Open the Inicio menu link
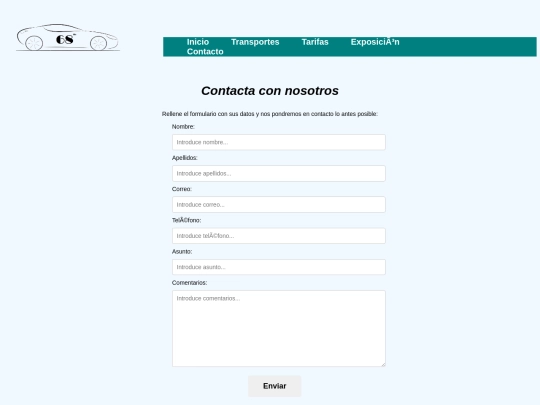 pyautogui.click(x=198, y=42)
